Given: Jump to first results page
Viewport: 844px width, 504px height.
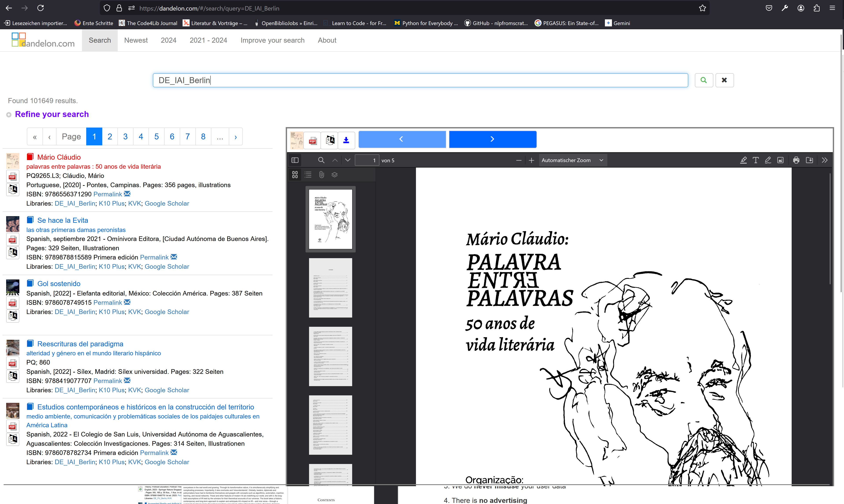Looking at the screenshot, I should (35, 137).
